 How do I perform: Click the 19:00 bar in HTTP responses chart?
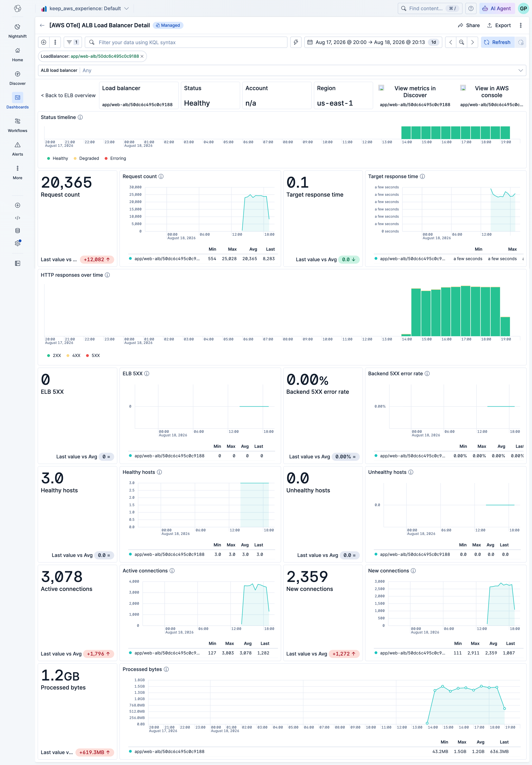[505, 326]
